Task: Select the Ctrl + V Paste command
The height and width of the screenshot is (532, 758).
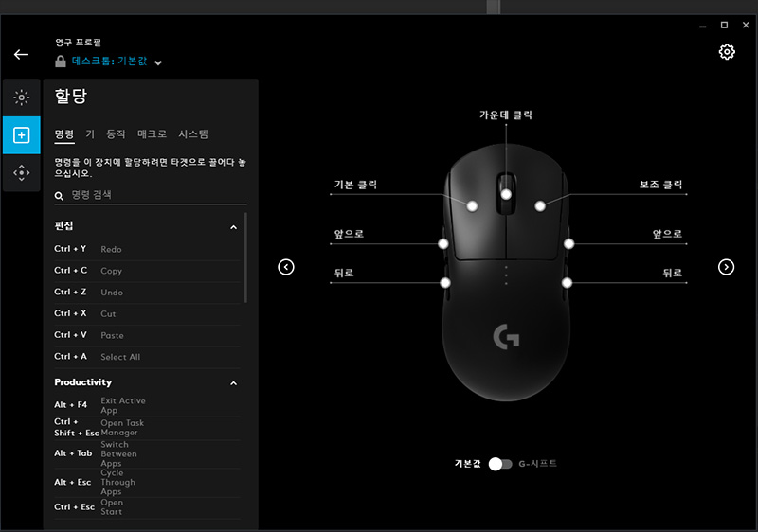Action: (x=147, y=335)
